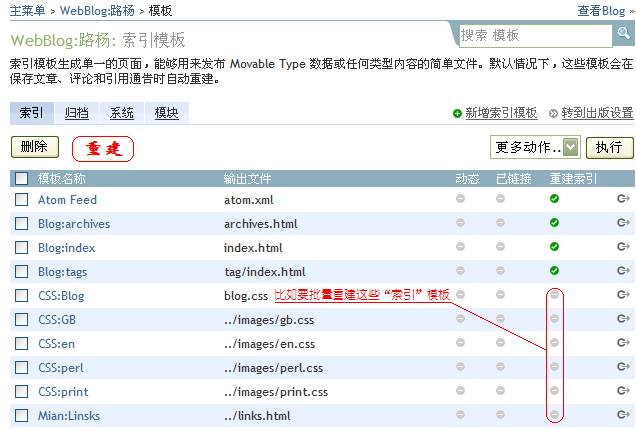Click the dynamic status icon for Blog:index

(460, 247)
